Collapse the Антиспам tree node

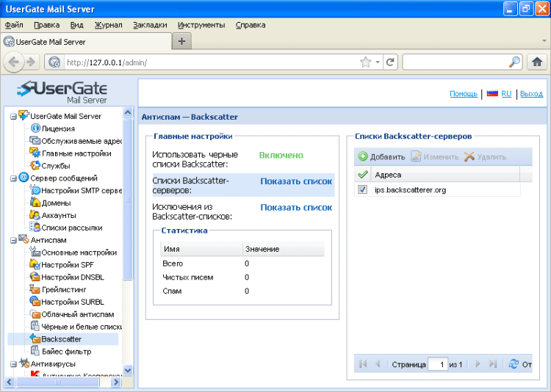13,241
